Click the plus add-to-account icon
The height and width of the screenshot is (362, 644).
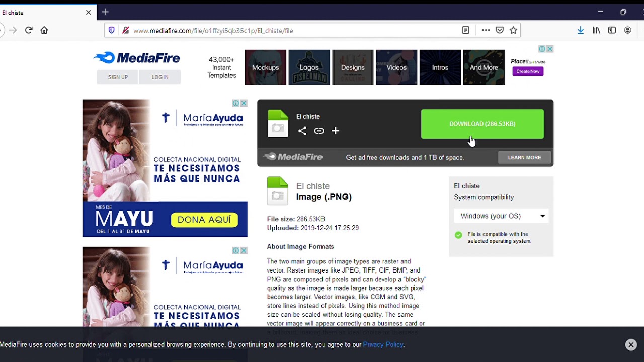click(x=336, y=131)
